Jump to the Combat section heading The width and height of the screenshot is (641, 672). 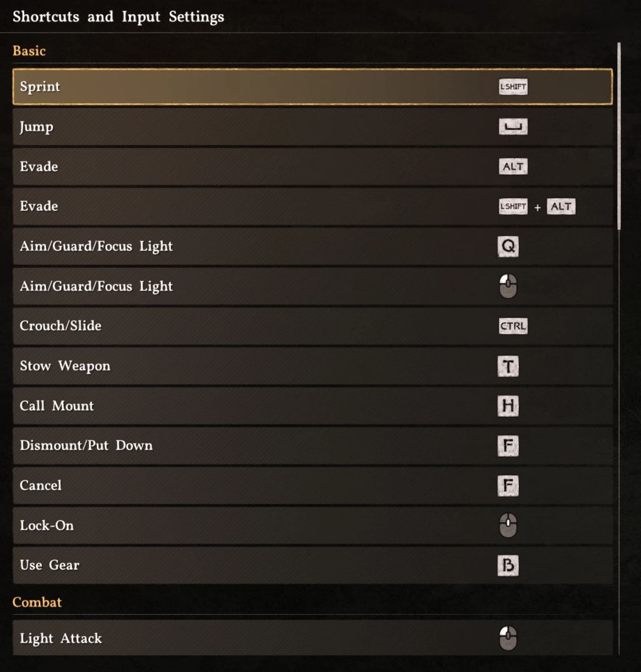pos(37,602)
